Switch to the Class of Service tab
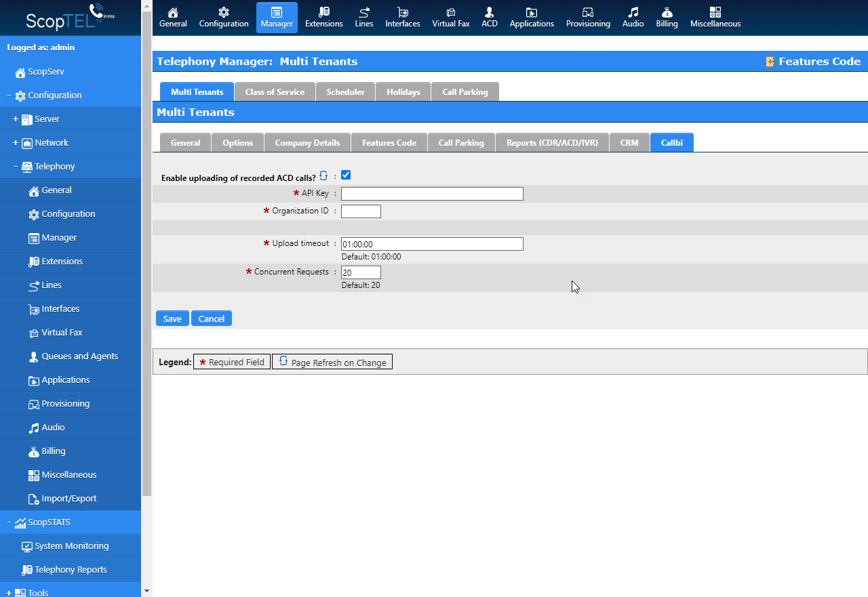The width and height of the screenshot is (868, 597). (275, 92)
